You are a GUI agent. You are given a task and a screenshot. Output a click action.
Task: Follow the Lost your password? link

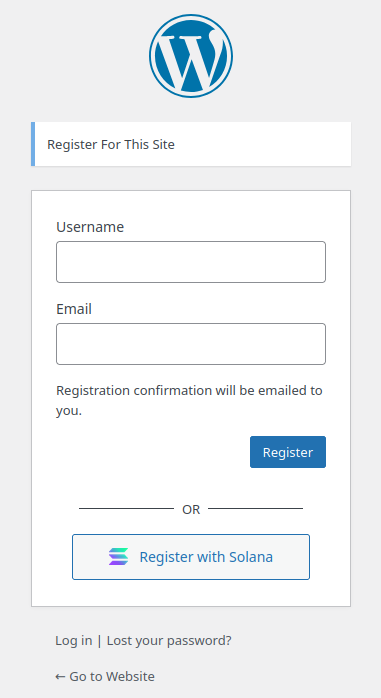click(x=169, y=641)
